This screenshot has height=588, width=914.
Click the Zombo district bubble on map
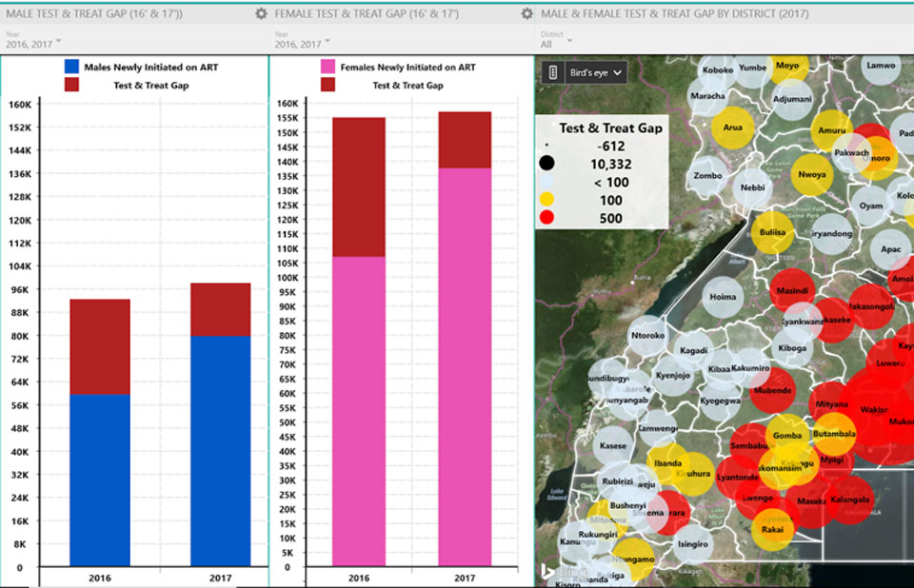coord(707,175)
